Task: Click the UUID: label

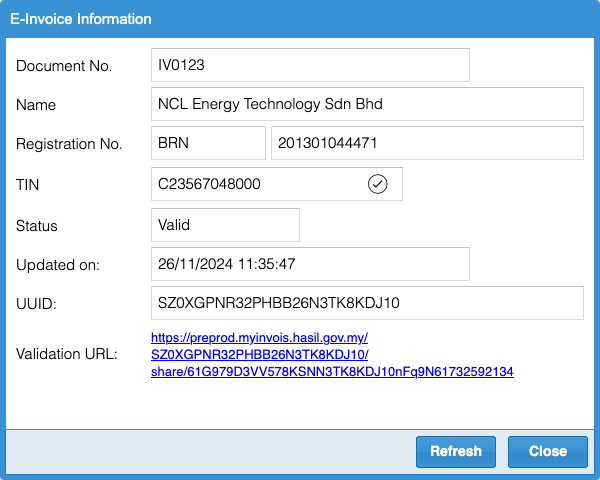Action: click(36, 304)
